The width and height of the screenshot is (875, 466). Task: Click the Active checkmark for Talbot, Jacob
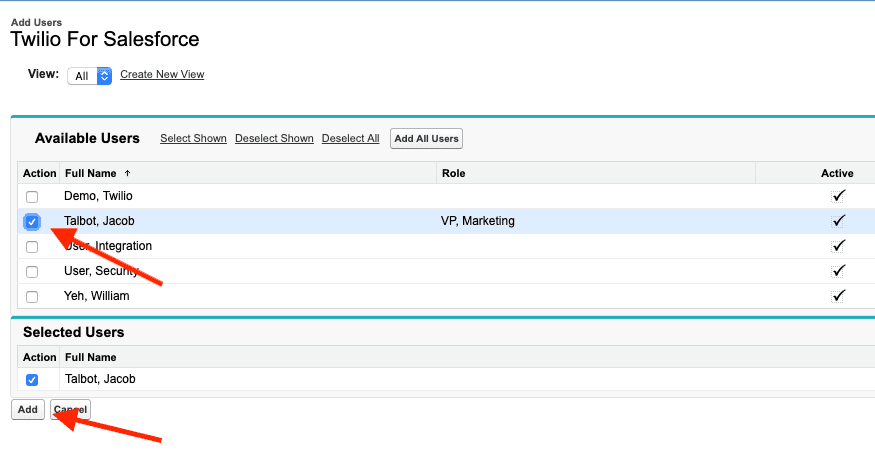[x=838, y=221]
